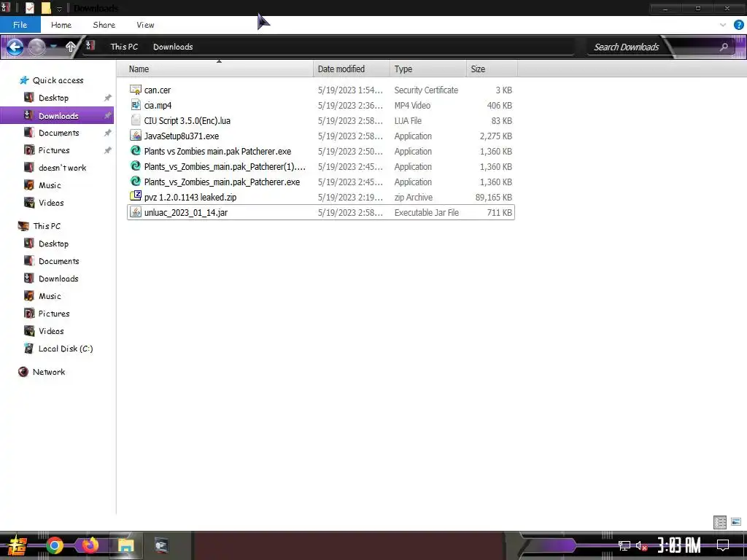Image resolution: width=747 pixels, height=560 pixels.
Task: Open the Share ribbon tab
Action: [x=104, y=25]
